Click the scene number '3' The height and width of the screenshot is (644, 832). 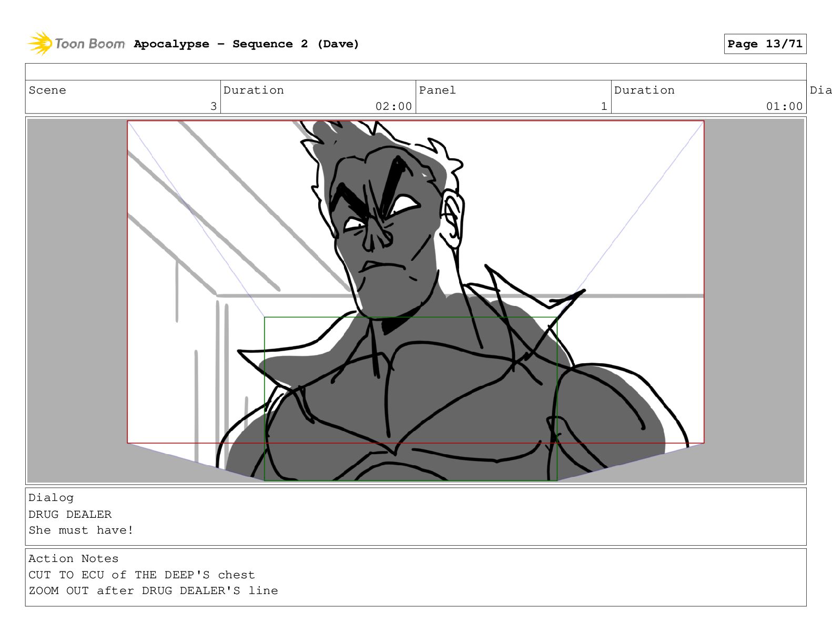pyautogui.click(x=213, y=106)
